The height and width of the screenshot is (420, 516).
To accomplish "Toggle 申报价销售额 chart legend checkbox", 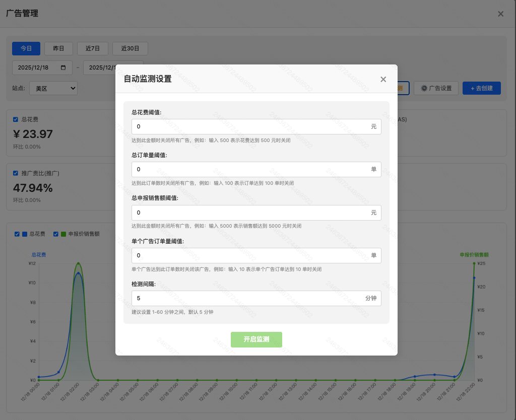I will point(56,234).
